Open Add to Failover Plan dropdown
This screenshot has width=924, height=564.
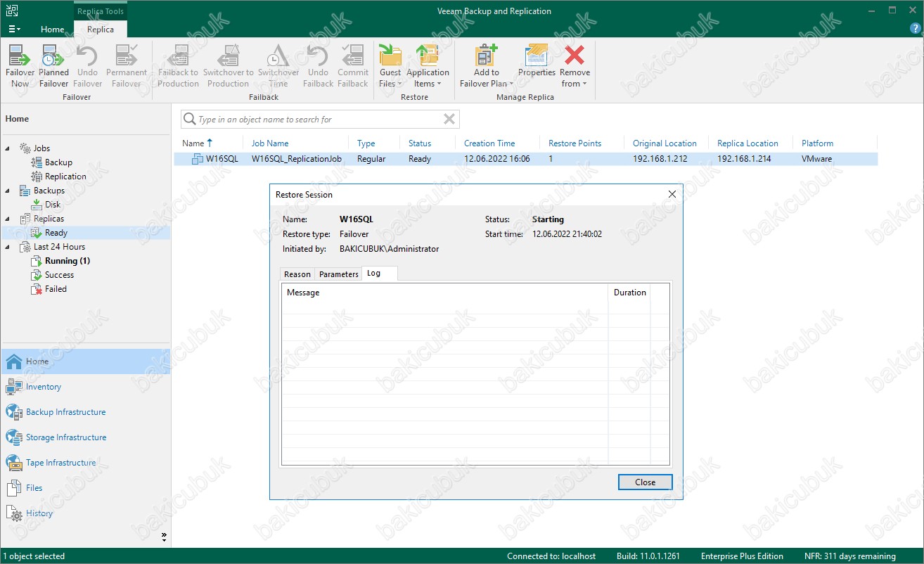tap(486, 67)
